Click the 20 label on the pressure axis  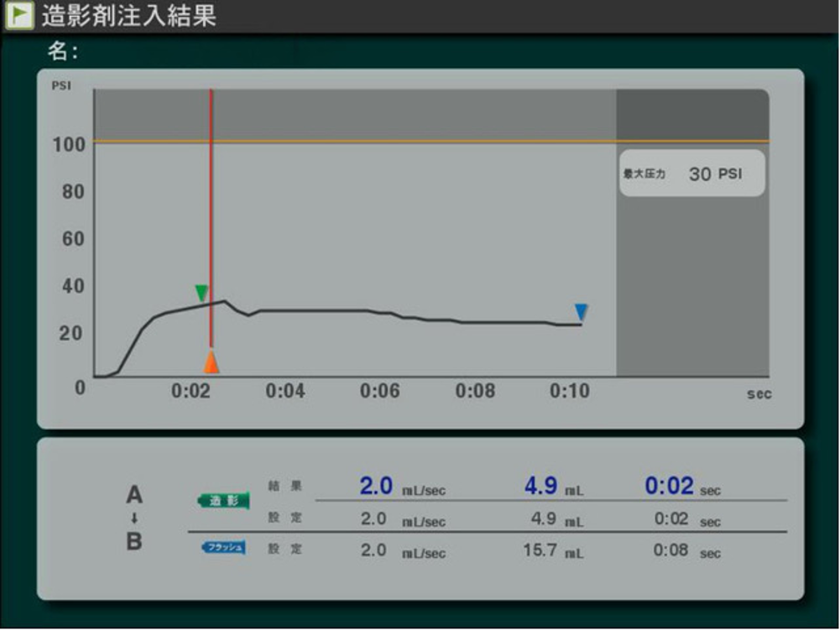click(x=70, y=333)
